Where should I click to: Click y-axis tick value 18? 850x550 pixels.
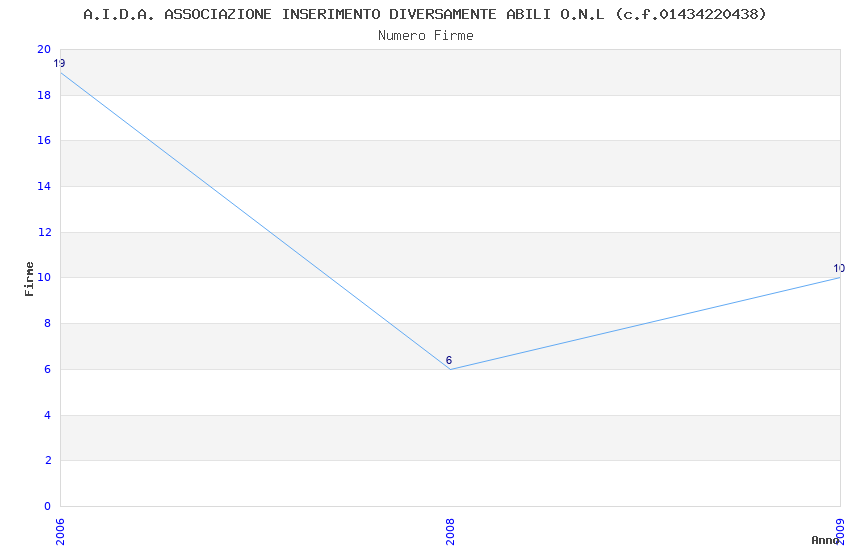coord(44,95)
